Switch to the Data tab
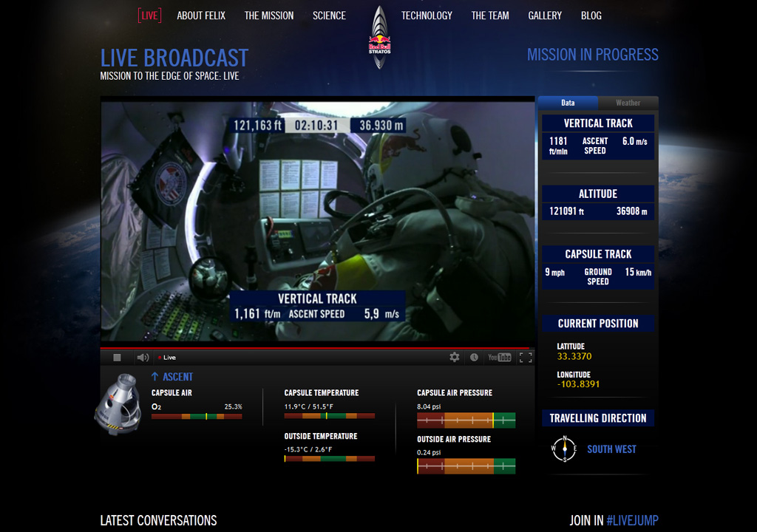The image size is (757, 532). pos(568,103)
